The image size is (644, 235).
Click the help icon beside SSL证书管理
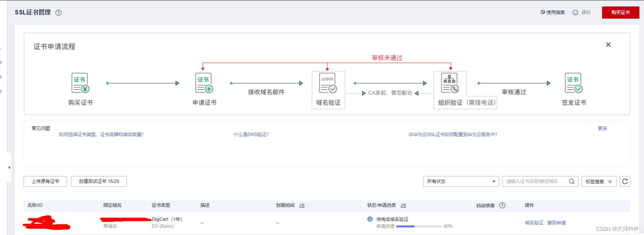pos(58,13)
